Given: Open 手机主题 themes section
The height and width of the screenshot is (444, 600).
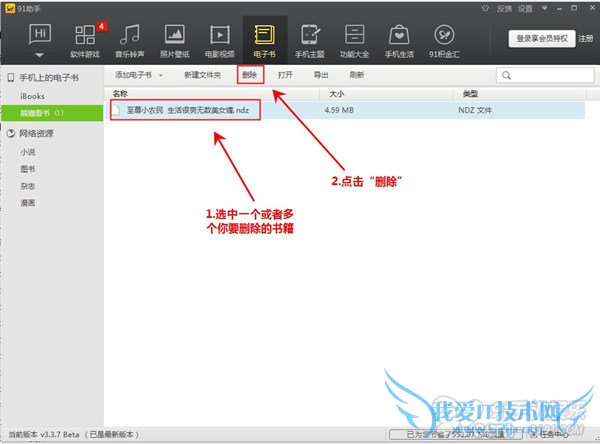Looking at the screenshot, I should (310, 41).
